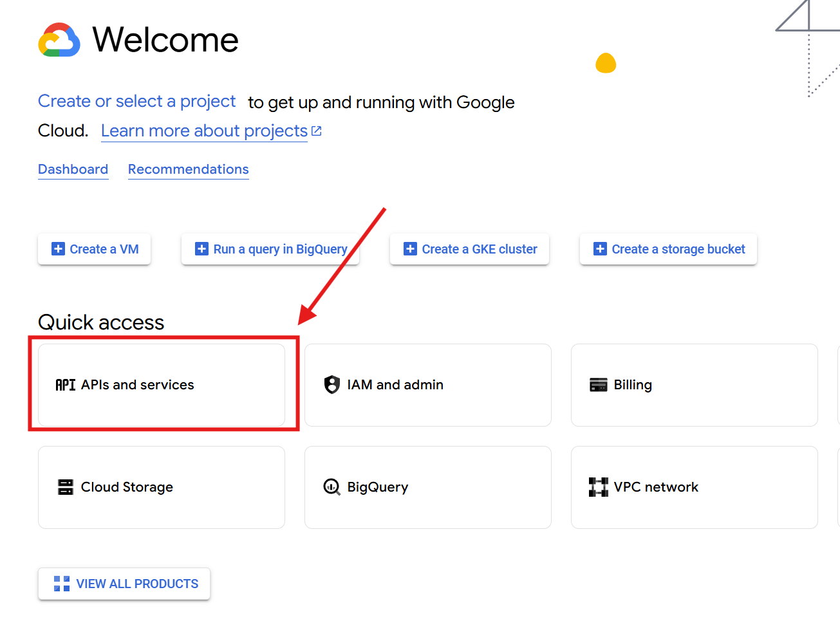Screen dimensions: 840x628
Task: Click the BigQuery magnifier icon
Action: (332, 487)
